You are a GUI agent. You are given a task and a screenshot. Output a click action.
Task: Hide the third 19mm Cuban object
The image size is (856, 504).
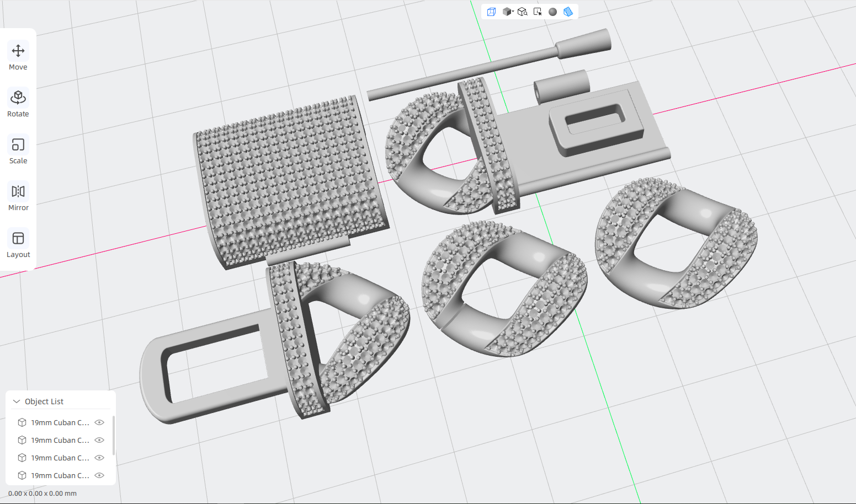[x=99, y=458]
